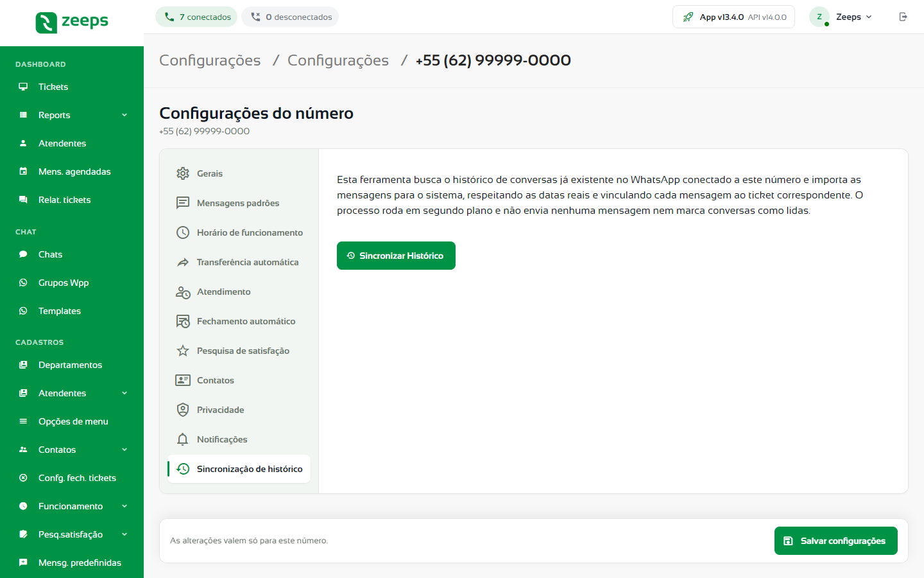Click the Confg. fech. tickets icon
Viewport: 924px width, 578px height.
click(x=23, y=478)
